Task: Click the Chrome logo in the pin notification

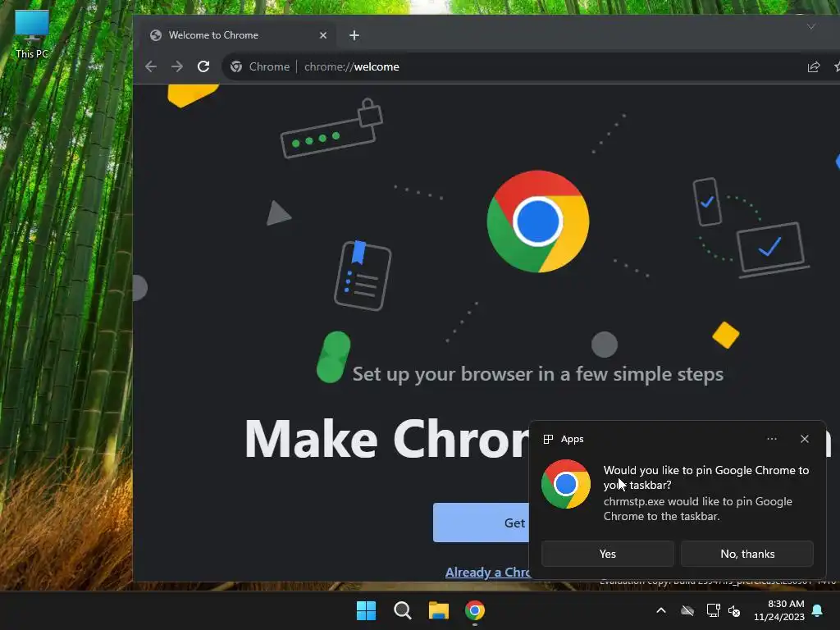Action: pyautogui.click(x=566, y=484)
